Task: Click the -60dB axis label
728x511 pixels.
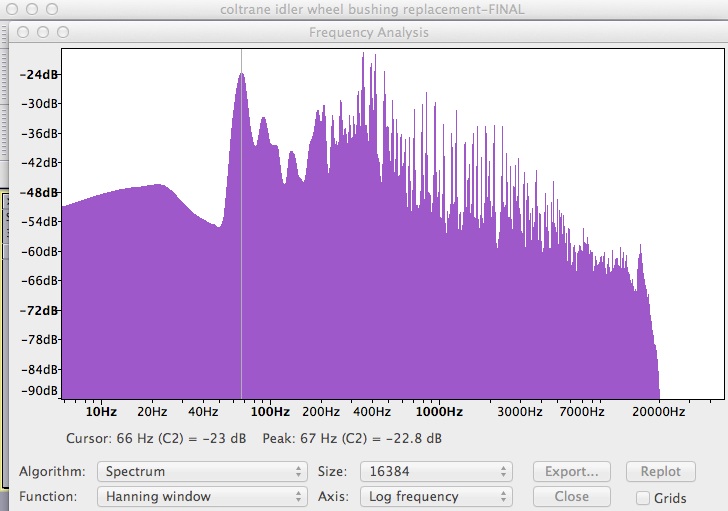Action: [39, 252]
